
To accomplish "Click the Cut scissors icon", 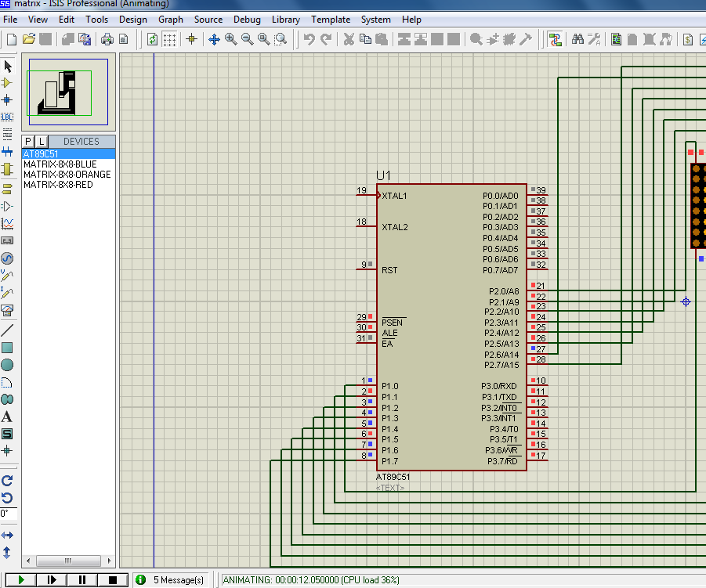I will pyautogui.click(x=349, y=40).
